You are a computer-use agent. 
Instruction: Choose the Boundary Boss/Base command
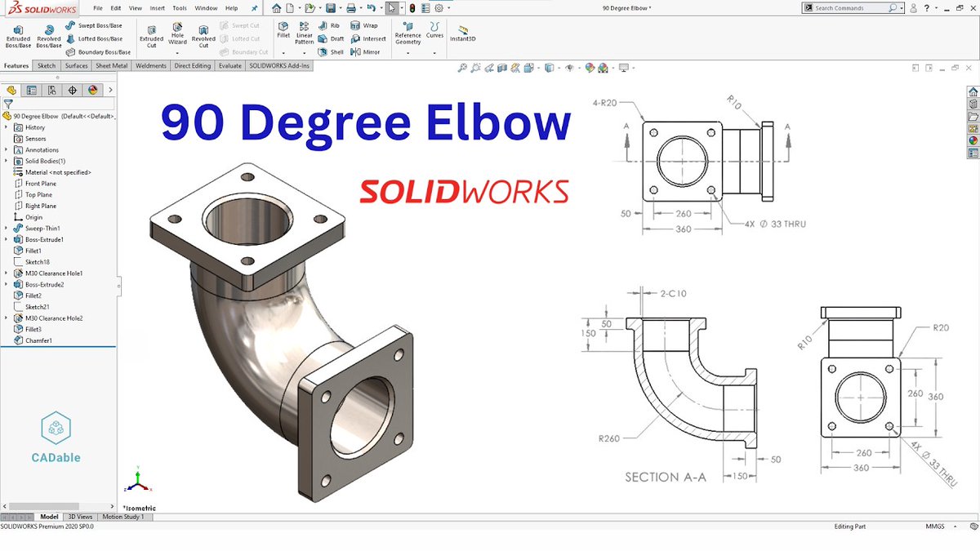point(99,51)
